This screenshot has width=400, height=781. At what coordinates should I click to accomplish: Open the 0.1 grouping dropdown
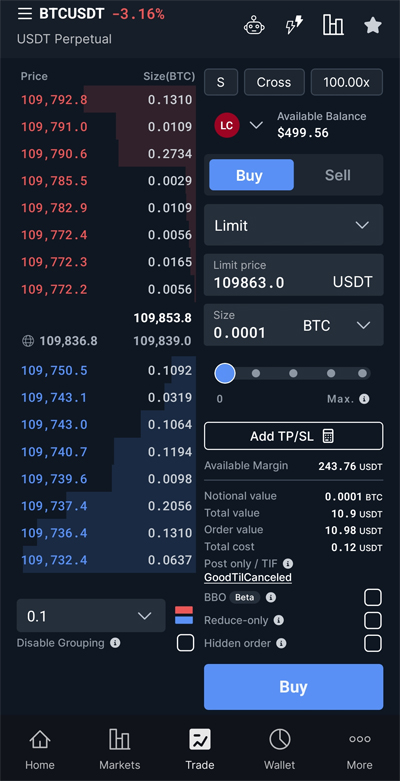click(x=91, y=616)
